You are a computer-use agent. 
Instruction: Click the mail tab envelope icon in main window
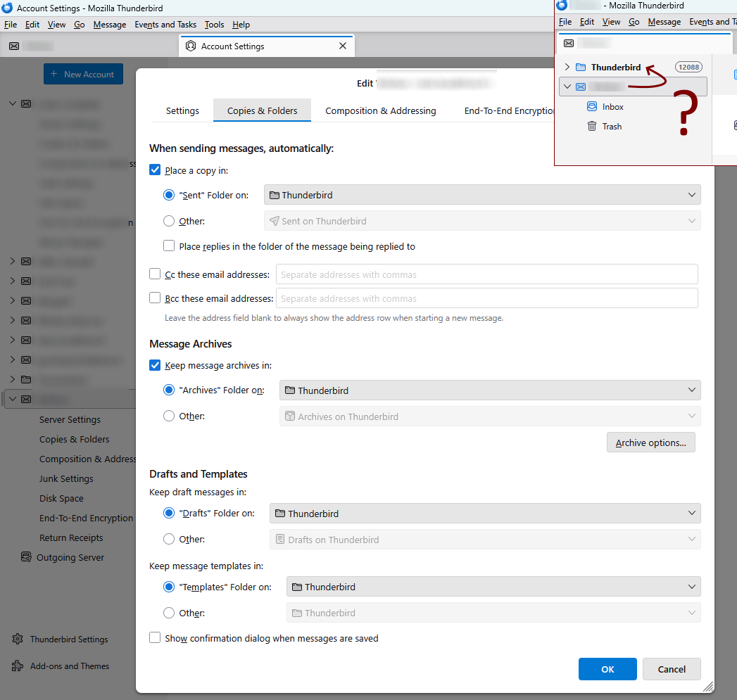click(x=14, y=46)
